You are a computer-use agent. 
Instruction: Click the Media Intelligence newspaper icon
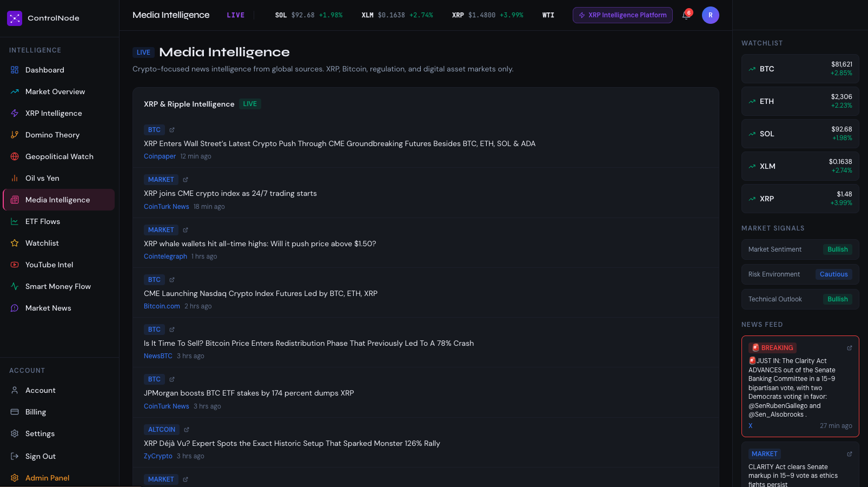coord(15,200)
